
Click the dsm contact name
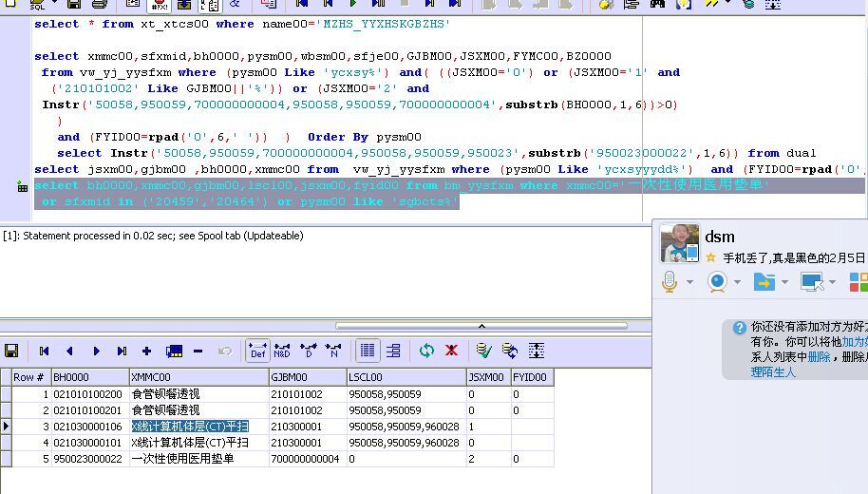(x=720, y=237)
